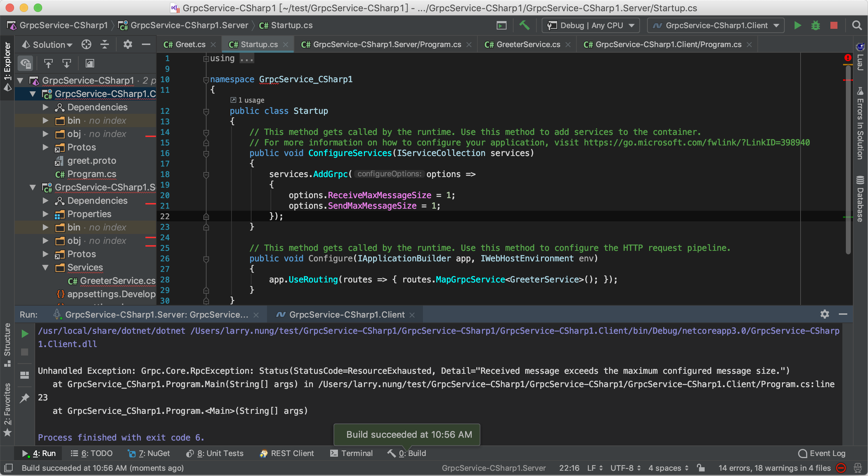Open the 8: Unit Tests tool window
868x476 pixels.
pyautogui.click(x=215, y=453)
